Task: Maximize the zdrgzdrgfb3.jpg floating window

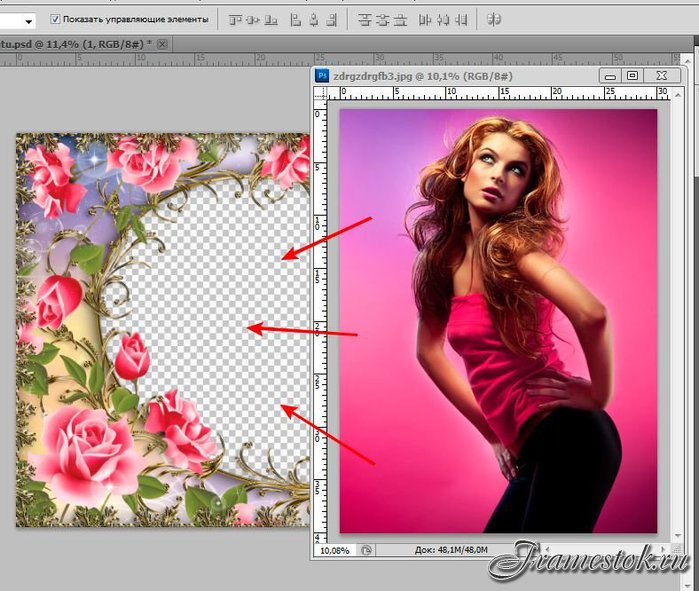Action: point(632,75)
